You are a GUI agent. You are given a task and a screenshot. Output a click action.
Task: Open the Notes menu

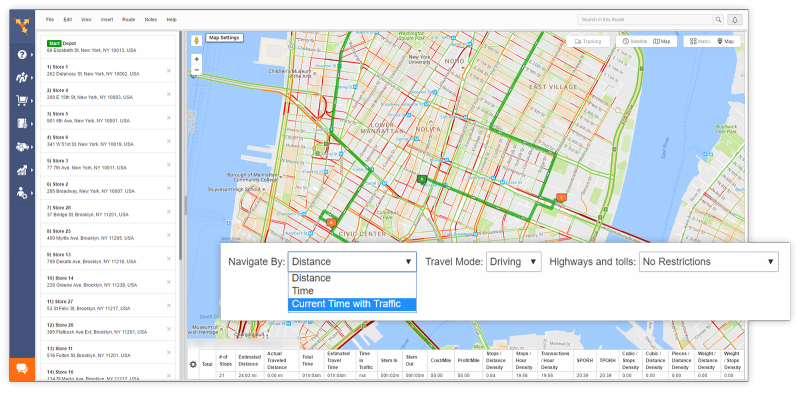151,20
